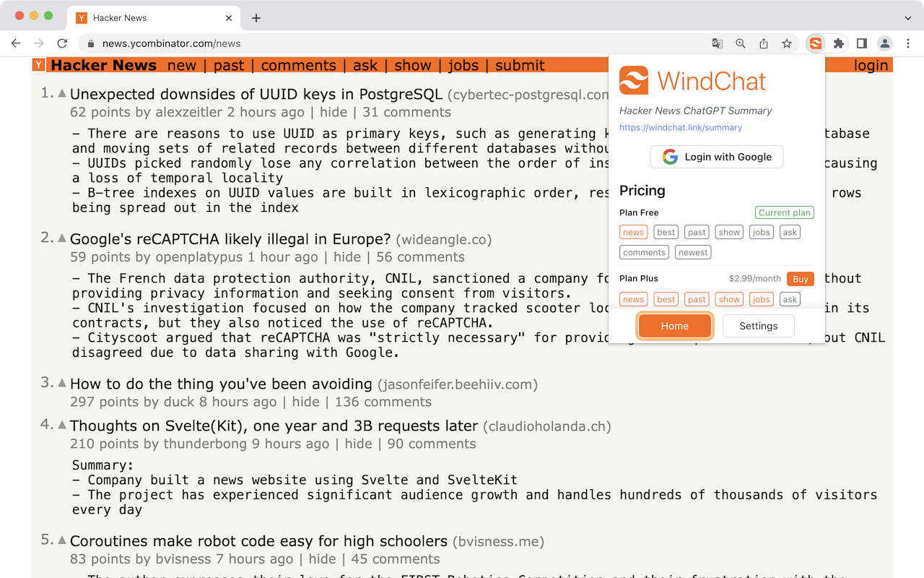Select the 'jobs' tag under Plan Free

pos(762,232)
